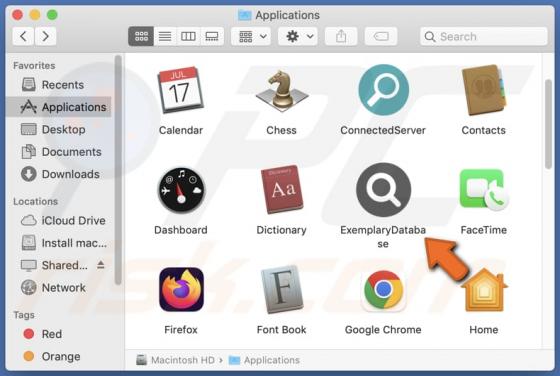The image size is (560, 376).
Task: Minimize the window with yellow button
Action: (x=35, y=15)
